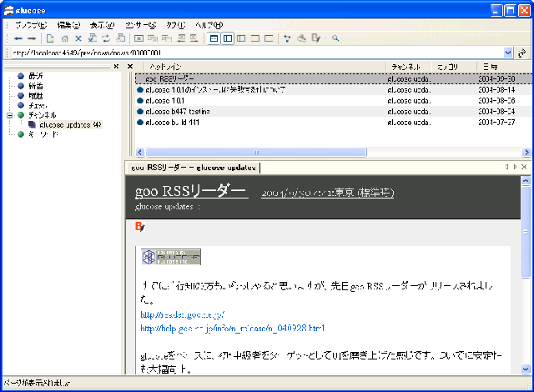Open the small dropdown beside B! toolbar icon
Viewport: 534px width, 392px height.
325,38
